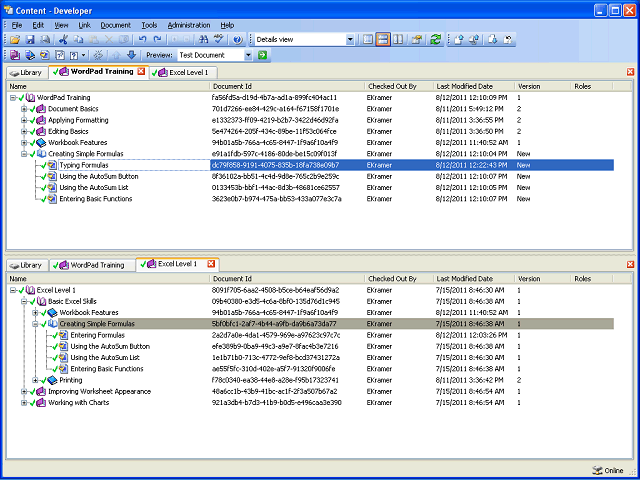The image size is (640, 480).
Task: Open the View menu
Action: pyautogui.click(x=61, y=25)
